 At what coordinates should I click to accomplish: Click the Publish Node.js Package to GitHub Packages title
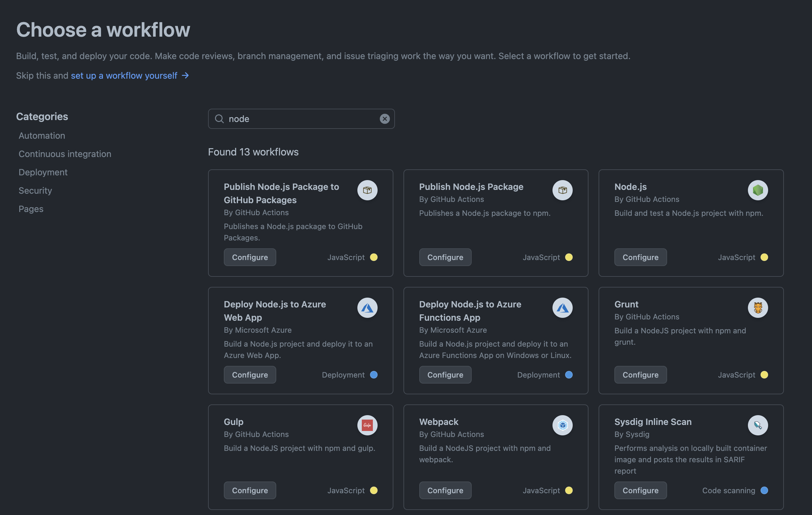(281, 193)
